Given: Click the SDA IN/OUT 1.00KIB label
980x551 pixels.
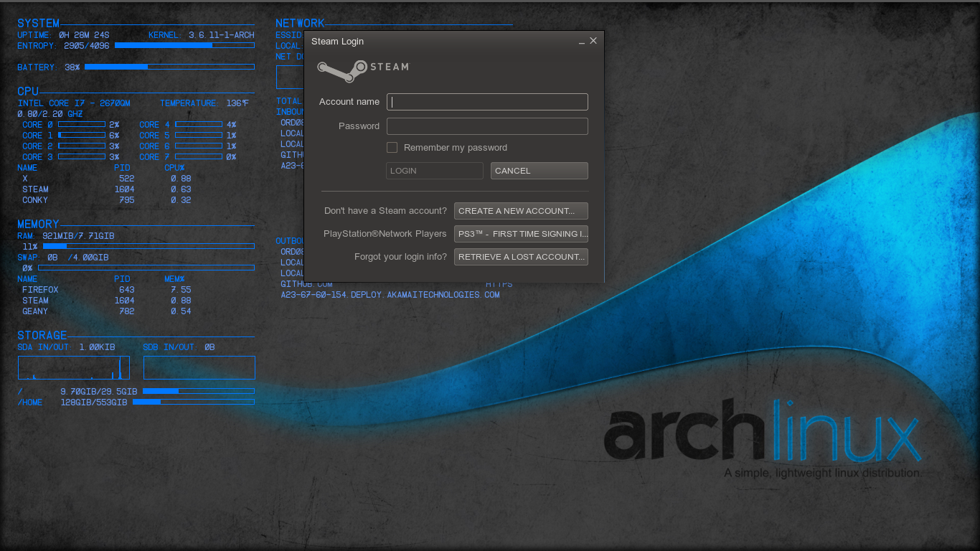Looking at the screenshot, I should point(66,347).
